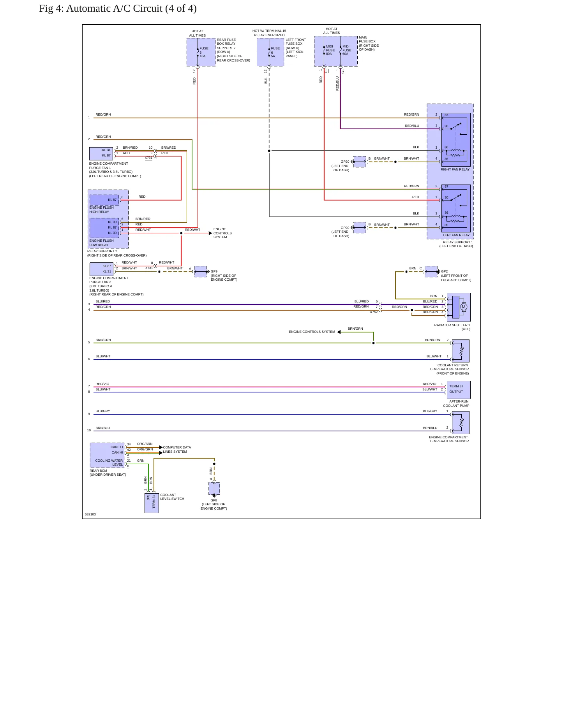The width and height of the screenshot is (563, 728).
Task: Click the Engine Flush Low Relay block
Action: 104,228
